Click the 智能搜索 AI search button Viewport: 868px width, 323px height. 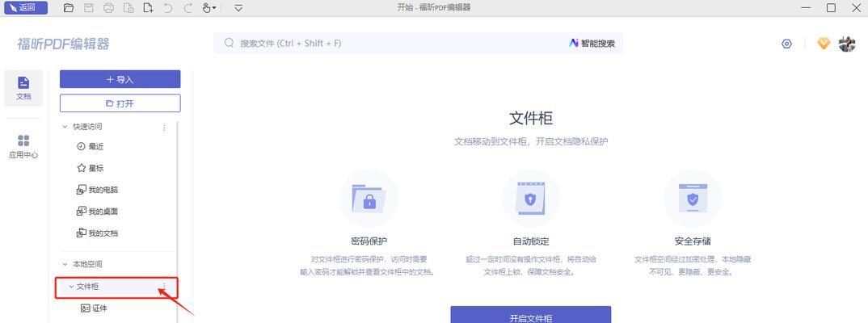(592, 43)
